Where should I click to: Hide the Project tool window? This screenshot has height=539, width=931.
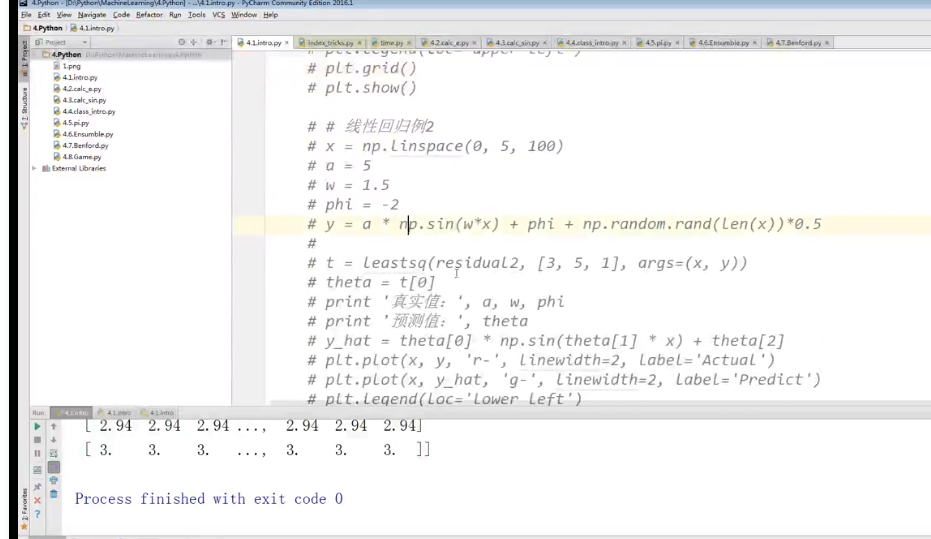coord(223,42)
